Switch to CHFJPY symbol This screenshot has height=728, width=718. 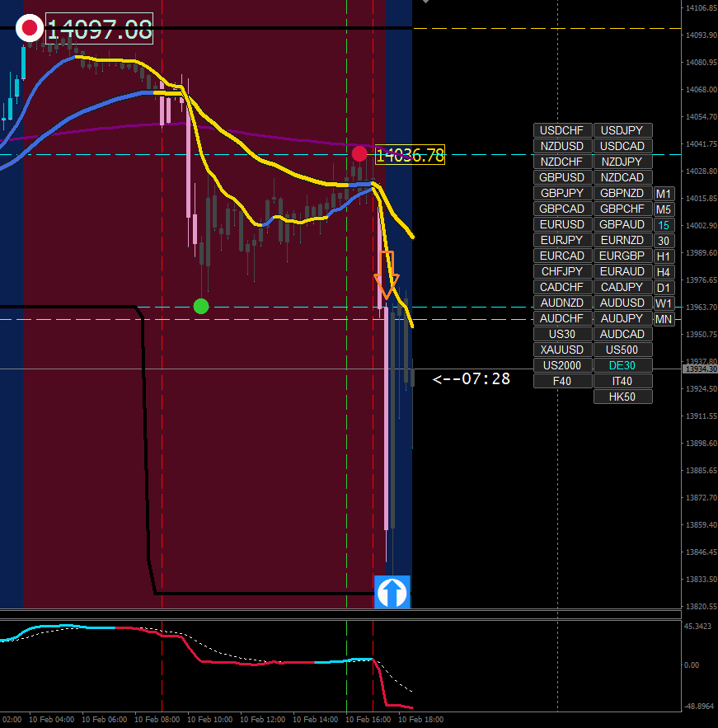point(562,271)
